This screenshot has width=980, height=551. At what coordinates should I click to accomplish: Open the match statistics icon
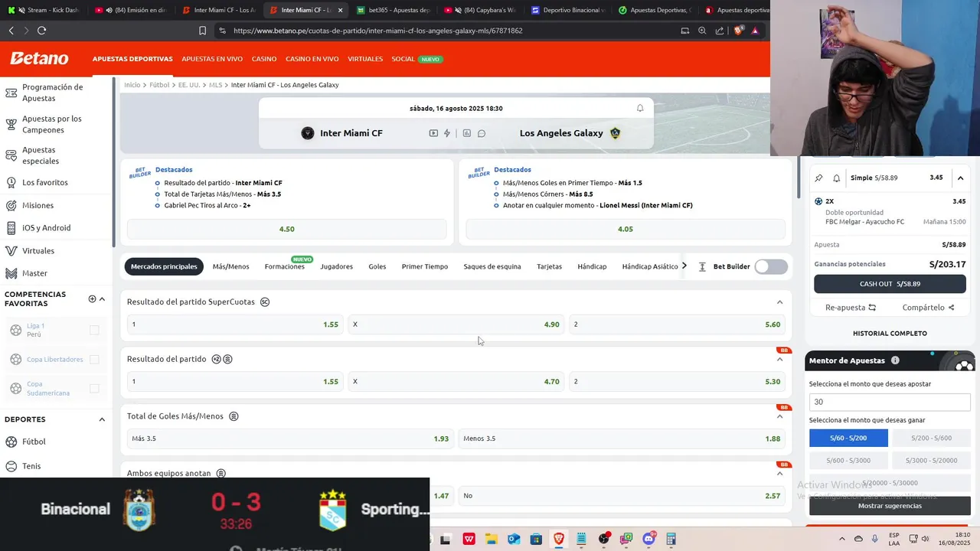coord(466,133)
